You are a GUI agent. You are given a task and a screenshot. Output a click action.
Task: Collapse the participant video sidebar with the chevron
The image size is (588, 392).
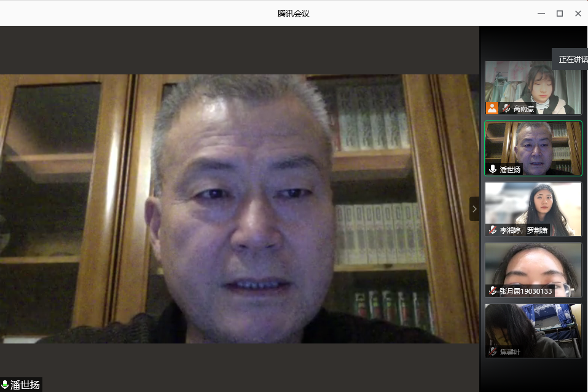(x=474, y=209)
